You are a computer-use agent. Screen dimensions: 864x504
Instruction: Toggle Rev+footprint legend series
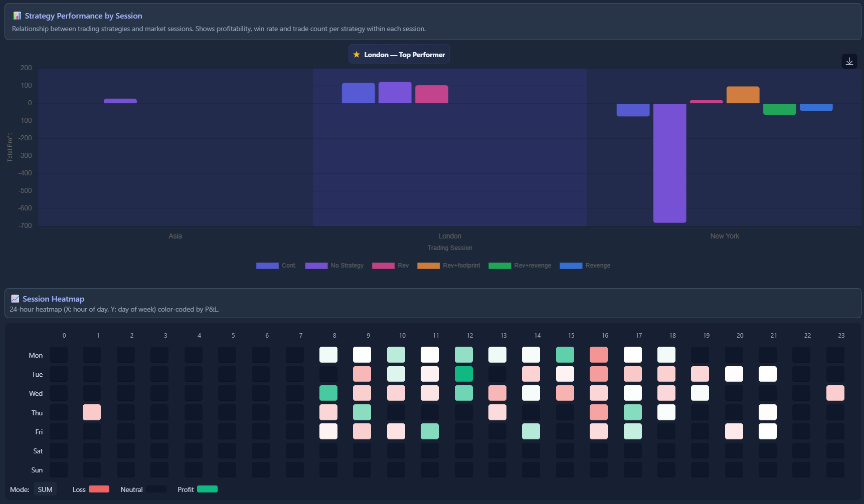point(448,266)
